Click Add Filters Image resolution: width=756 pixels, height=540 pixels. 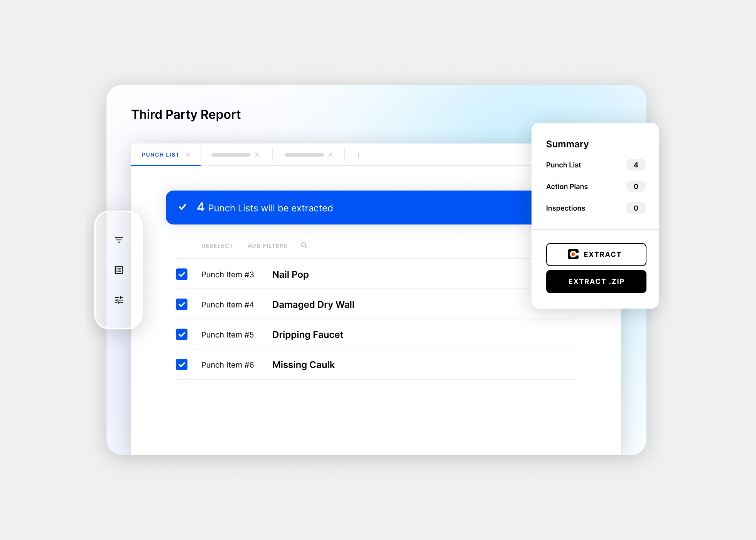pos(267,246)
